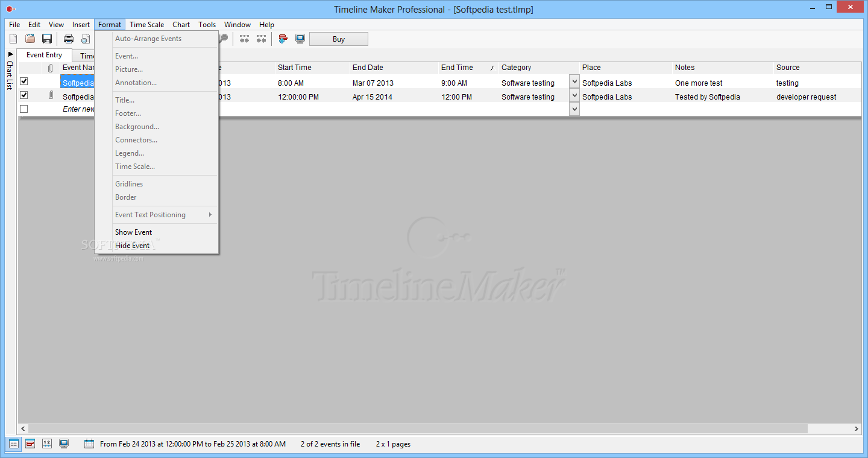Open Category dropdown for the 8:00 AM event

coord(574,81)
